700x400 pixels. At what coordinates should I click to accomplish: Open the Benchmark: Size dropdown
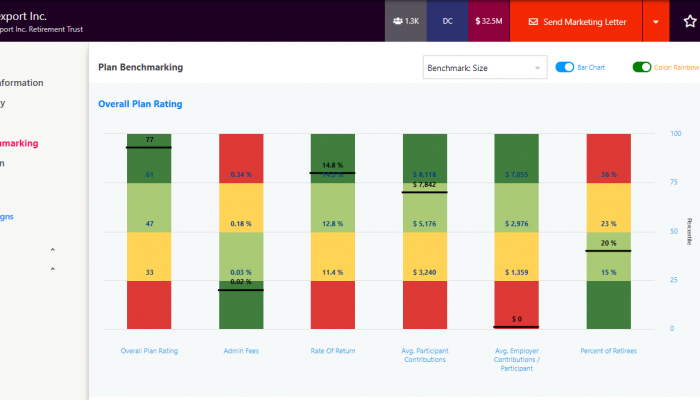click(x=484, y=68)
